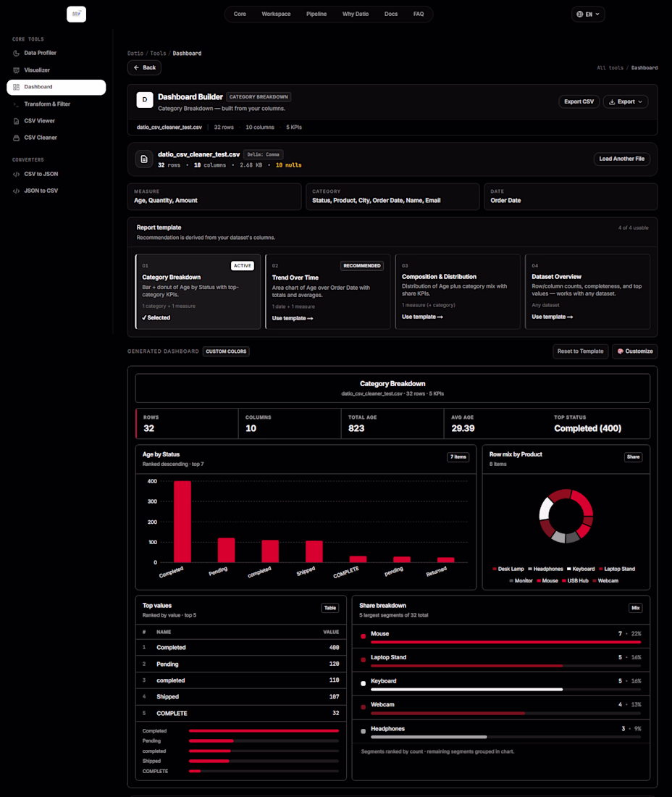The image size is (672, 797).
Task: Use the Trend Over Time template
Action: [293, 318]
